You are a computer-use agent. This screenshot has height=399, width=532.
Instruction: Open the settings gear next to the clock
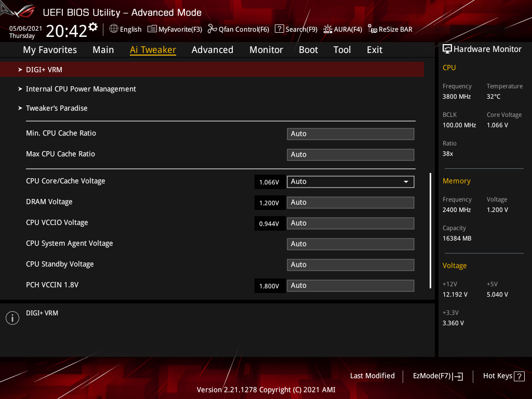93,27
